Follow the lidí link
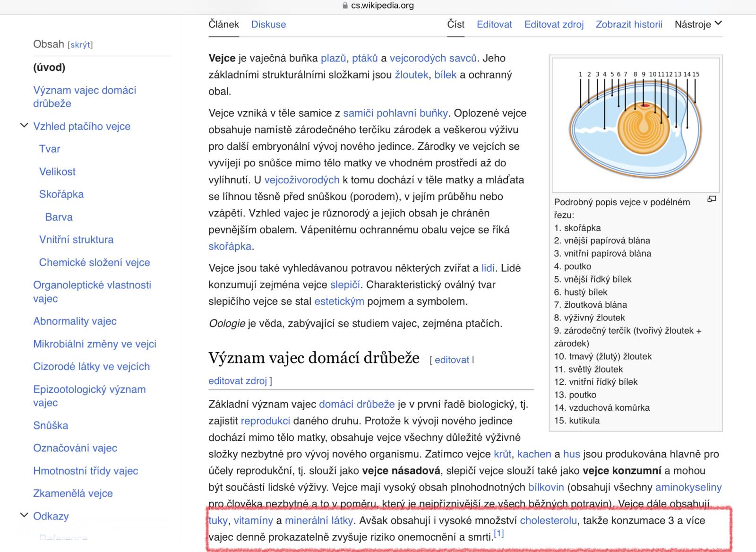 [488, 268]
